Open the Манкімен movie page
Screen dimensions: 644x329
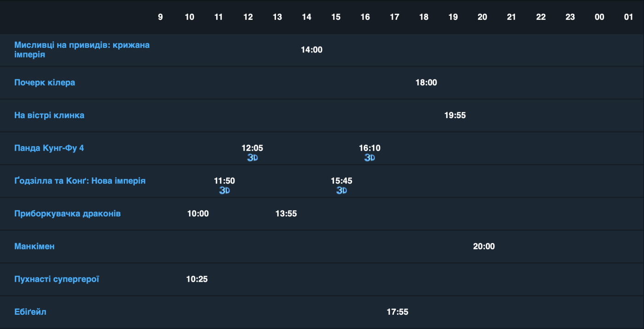pos(34,246)
